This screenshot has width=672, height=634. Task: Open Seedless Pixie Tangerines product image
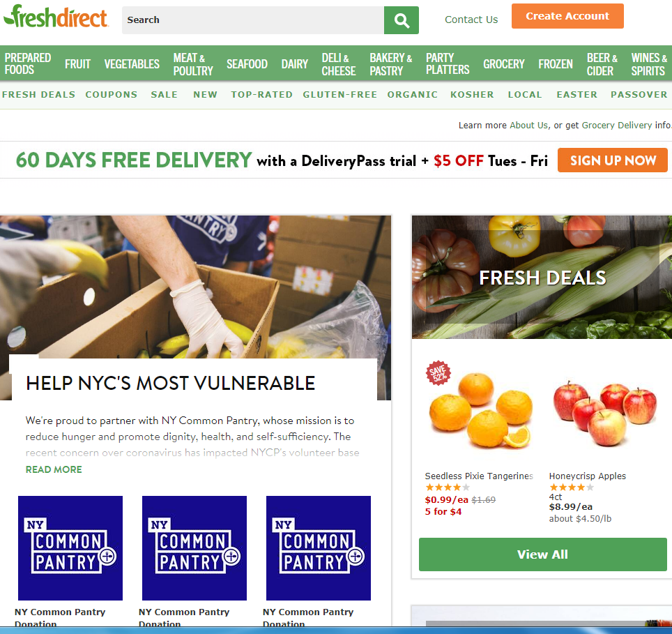click(x=481, y=410)
